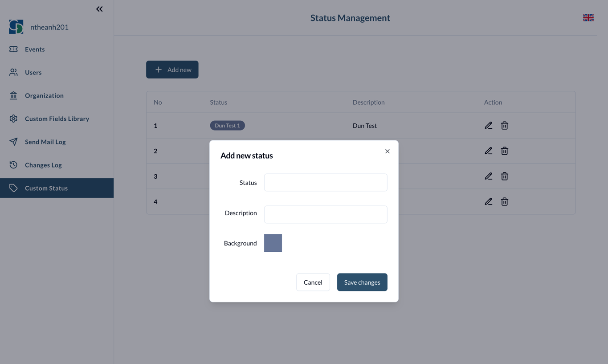Cancel the Add new status dialog
The width and height of the screenshot is (608, 364).
313,282
